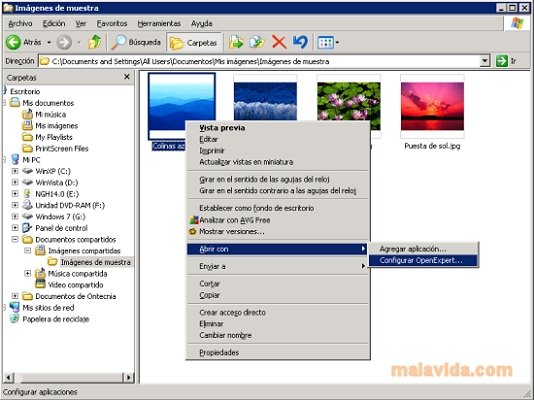Open the Archivo menu
Image resolution: width=534 pixels, height=400 pixels.
[x=20, y=23]
